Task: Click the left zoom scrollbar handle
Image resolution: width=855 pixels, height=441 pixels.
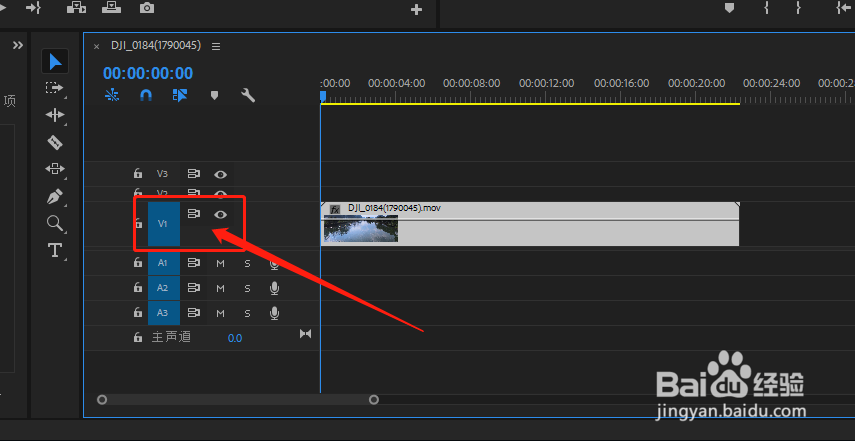Action: (102, 400)
